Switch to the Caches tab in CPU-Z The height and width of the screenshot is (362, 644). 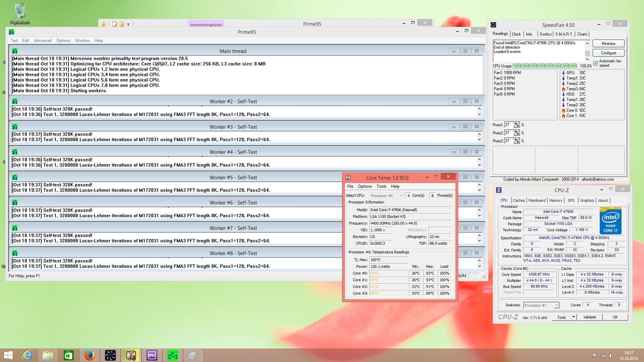[x=518, y=201]
